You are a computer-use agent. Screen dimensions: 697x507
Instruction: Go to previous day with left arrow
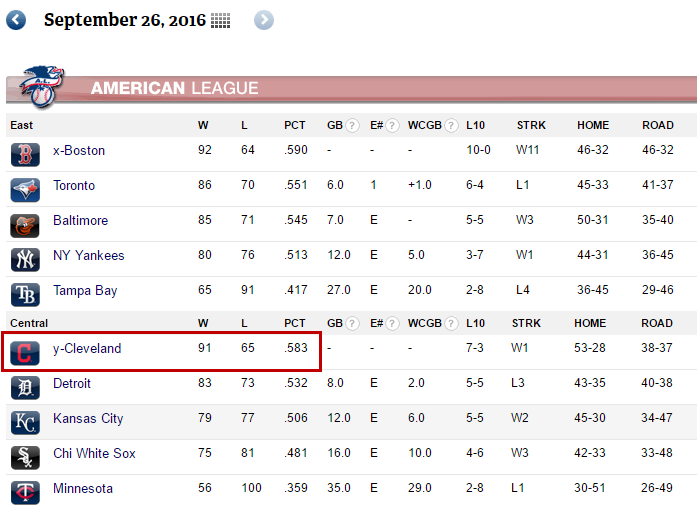coord(16,20)
